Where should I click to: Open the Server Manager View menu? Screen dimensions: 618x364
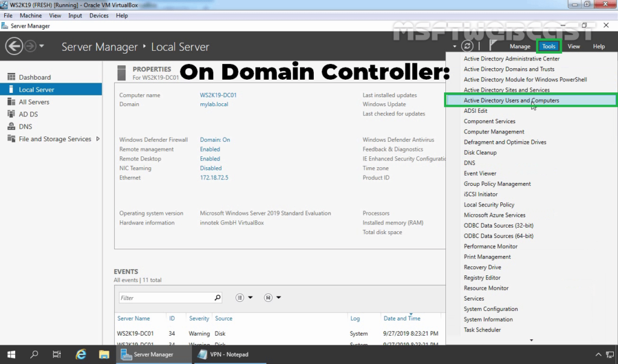click(573, 46)
